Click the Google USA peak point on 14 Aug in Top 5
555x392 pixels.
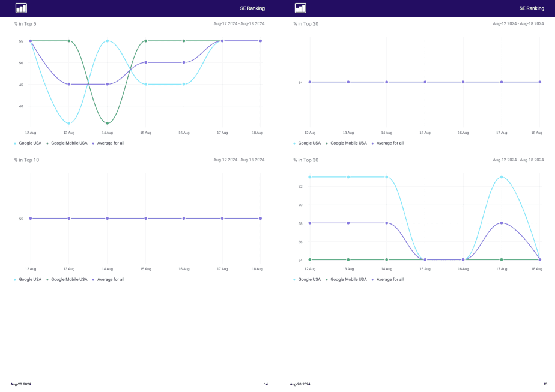pos(108,41)
